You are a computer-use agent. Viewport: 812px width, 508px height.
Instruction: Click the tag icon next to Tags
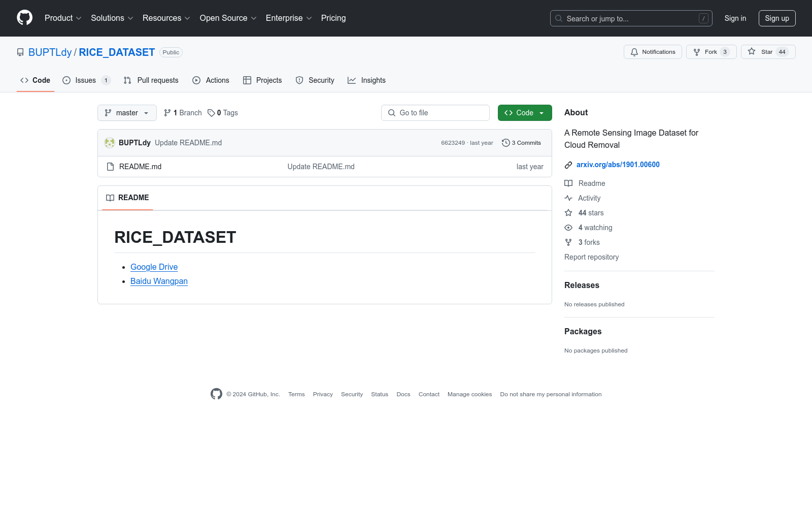(x=211, y=113)
